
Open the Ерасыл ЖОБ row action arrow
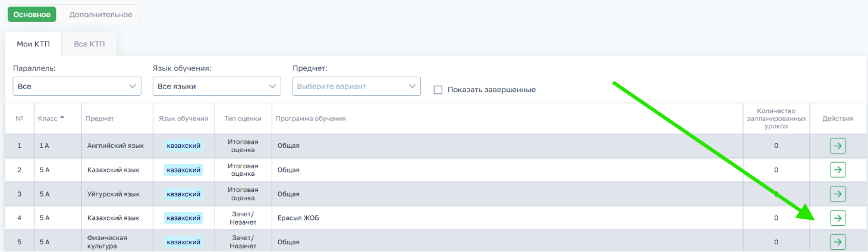point(838,218)
